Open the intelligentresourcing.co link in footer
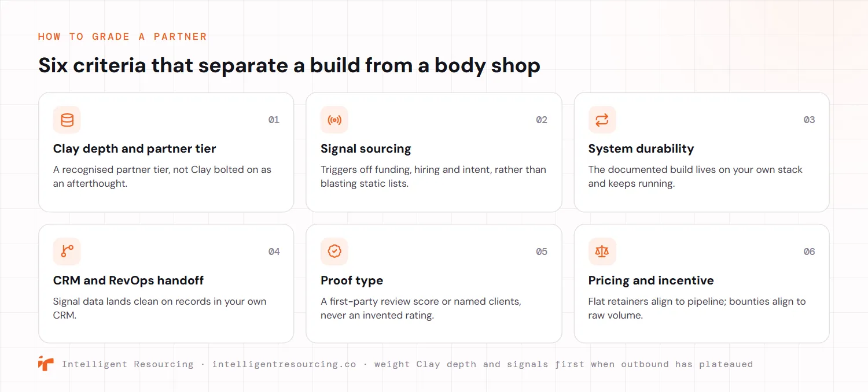This screenshot has width=868, height=392. [284, 364]
